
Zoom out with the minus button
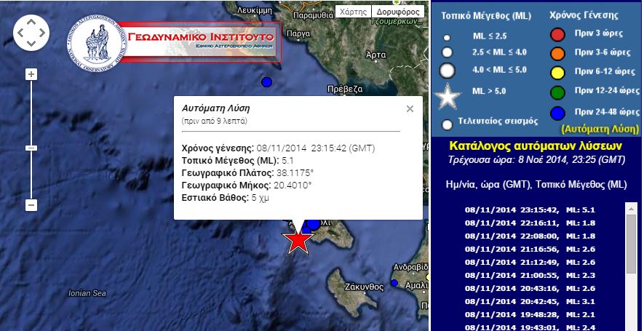tap(31, 205)
